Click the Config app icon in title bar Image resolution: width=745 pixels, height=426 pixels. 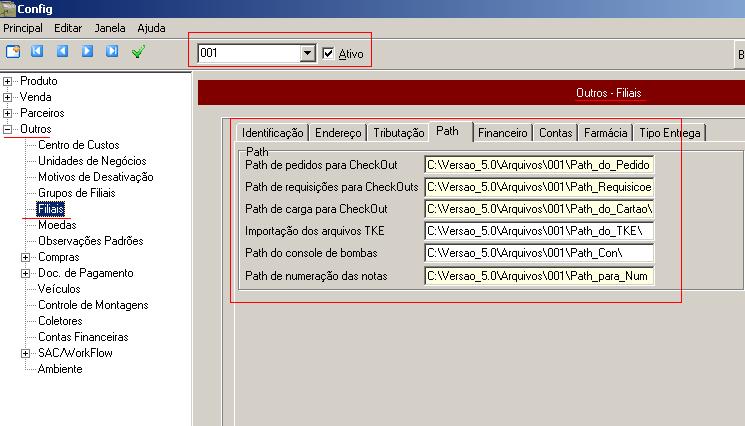8,9
